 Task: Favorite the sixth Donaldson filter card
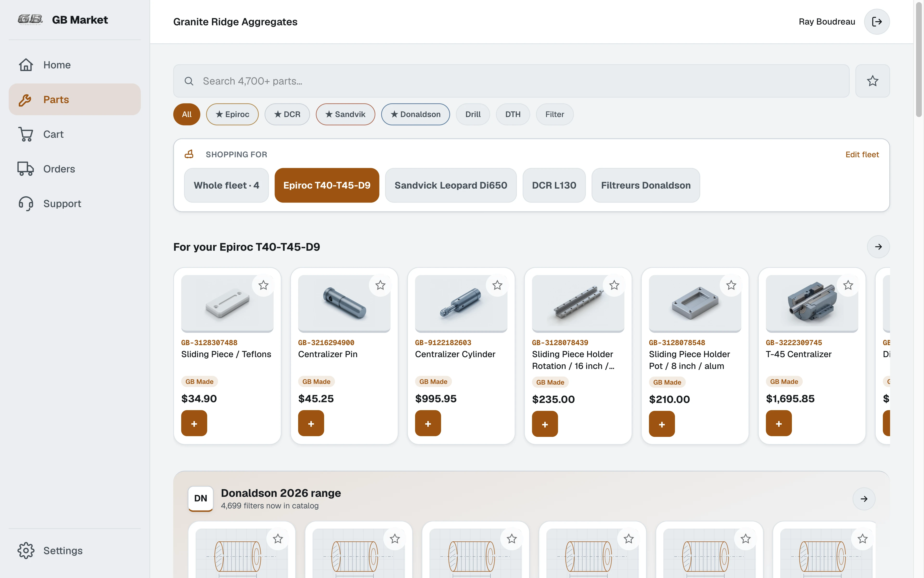(863, 539)
